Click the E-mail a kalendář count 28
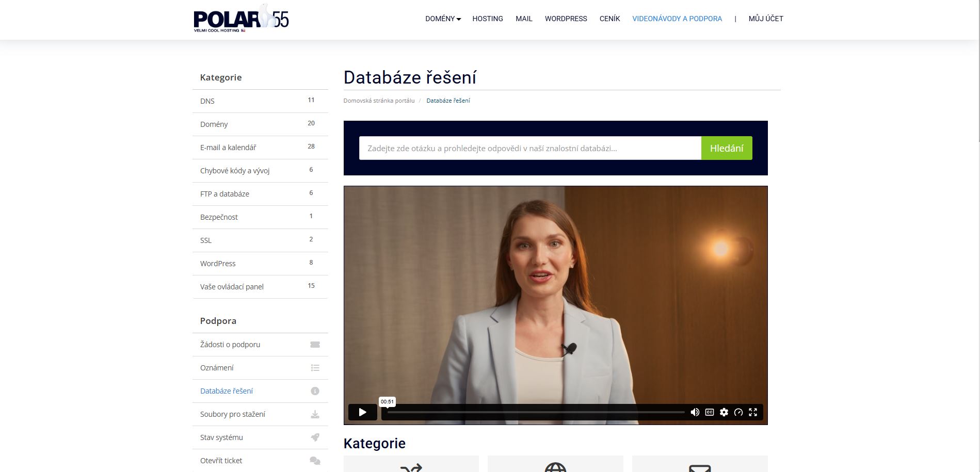The height and width of the screenshot is (472, 980). [311, 147]
